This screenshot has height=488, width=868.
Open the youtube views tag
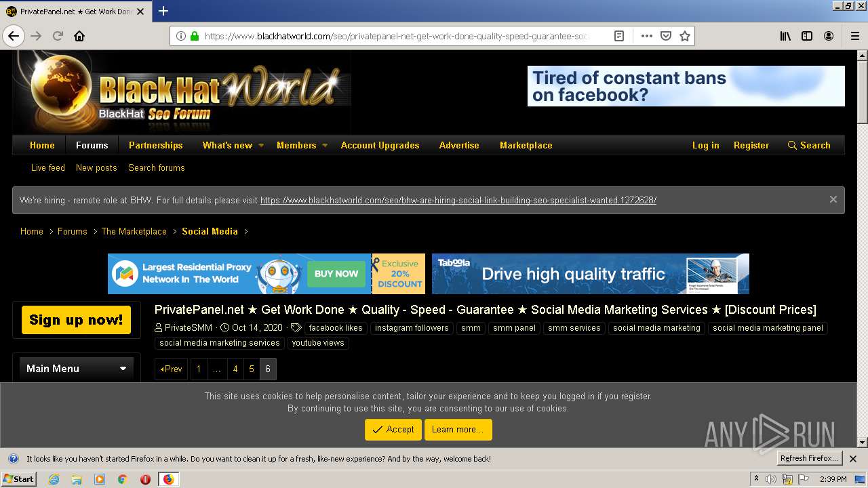(x=318, y=342)
